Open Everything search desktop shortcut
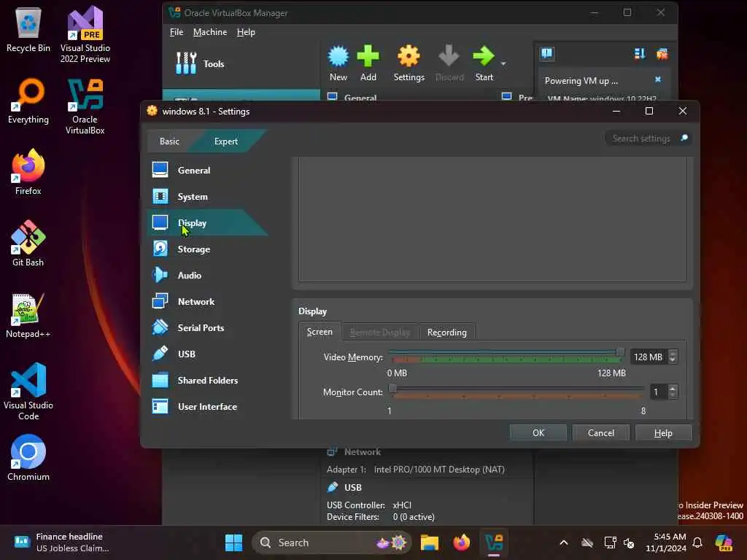Screen dimensions: 747x560 (x=28, y=101)
